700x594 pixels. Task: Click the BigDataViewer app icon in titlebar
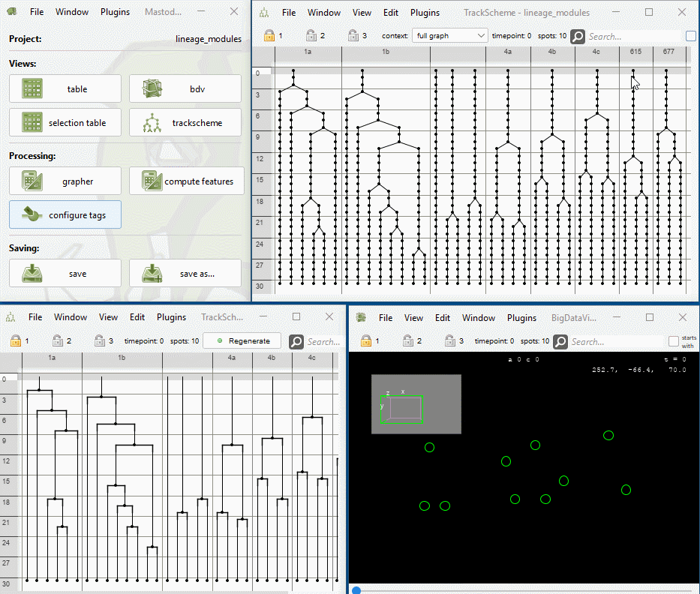pyautogui.click(x=361, y=317)
